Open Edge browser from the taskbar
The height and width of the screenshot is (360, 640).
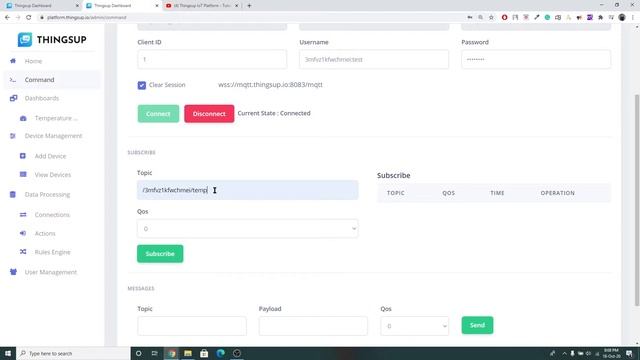220,353
